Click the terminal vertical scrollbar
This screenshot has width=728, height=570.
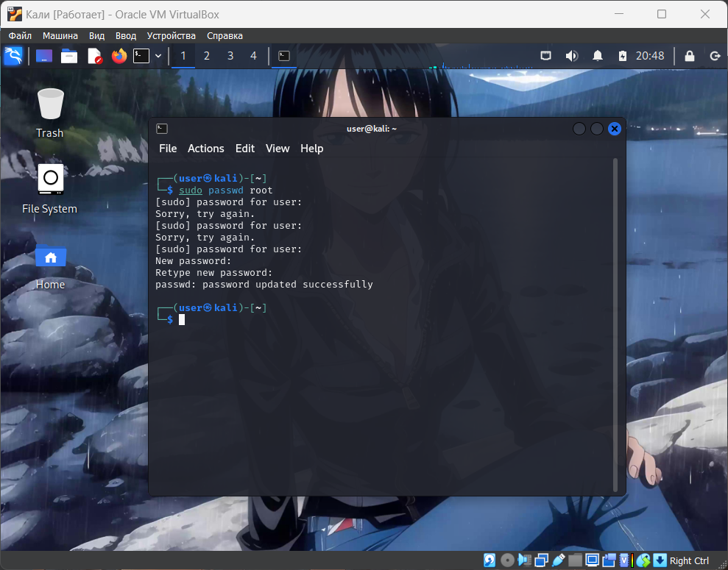pos(615,324)
